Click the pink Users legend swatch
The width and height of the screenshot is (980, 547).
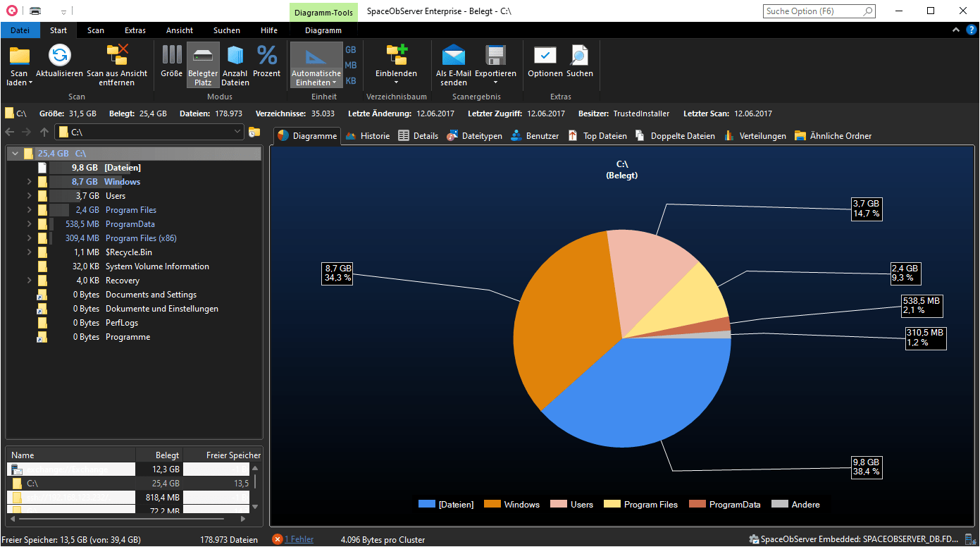pyautogui.click(x=559, y=504)
